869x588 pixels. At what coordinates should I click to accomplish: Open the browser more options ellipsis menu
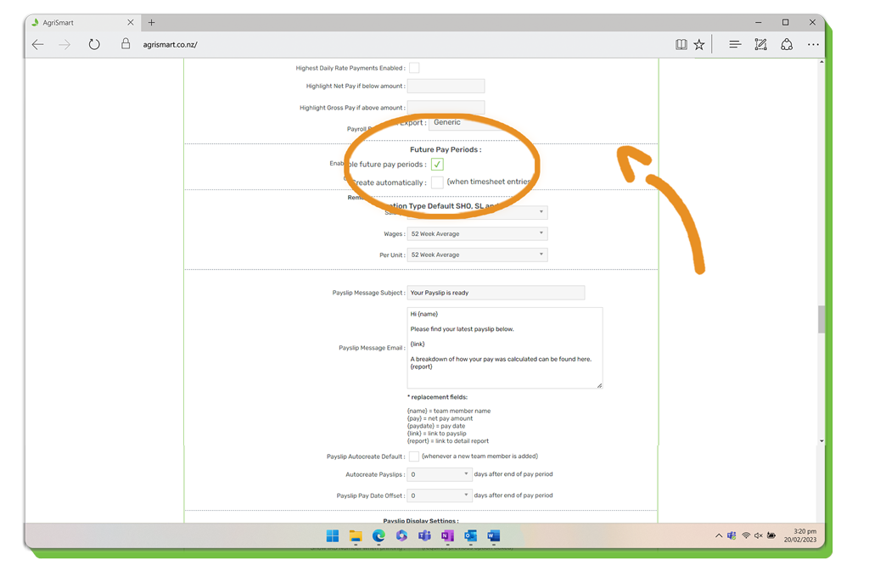pos(813,45)
